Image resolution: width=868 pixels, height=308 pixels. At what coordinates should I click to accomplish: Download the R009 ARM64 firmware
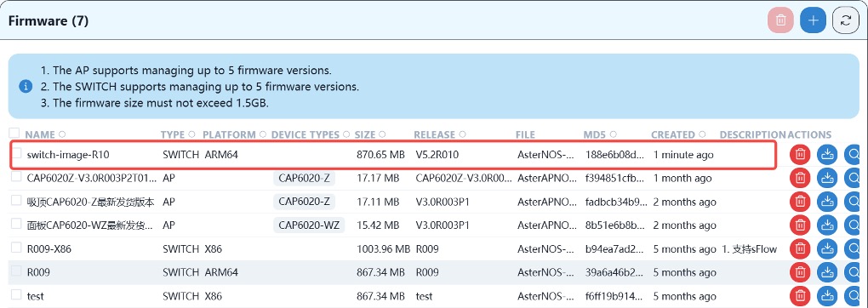(x=827, y=272)
